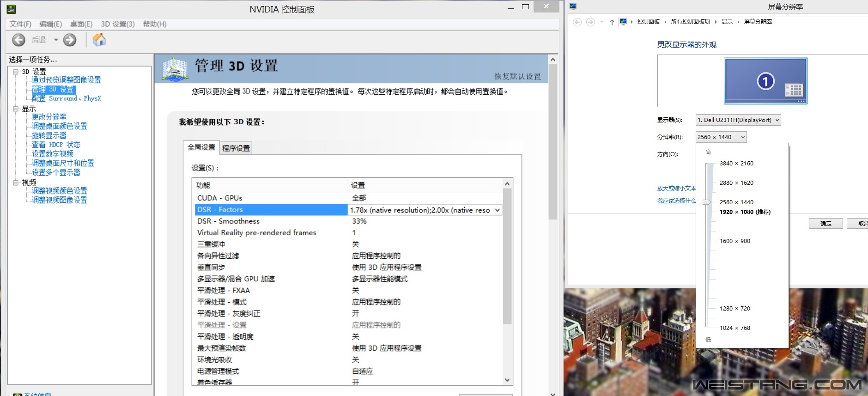868x396 pixels.
Task: Open 配置 Surround、PhysX in tree
Action: click(66, 98)
